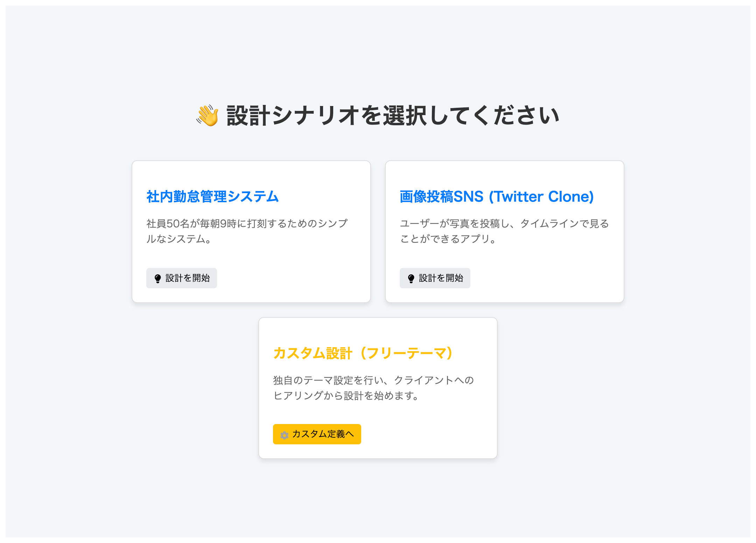Click the lightbulb icon on 画像投稿SNS card
The image size is (756, 543).
[x=412, y=278]
